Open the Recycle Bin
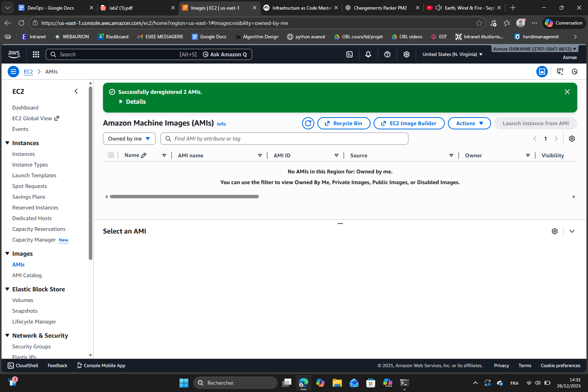 [343, 123]
